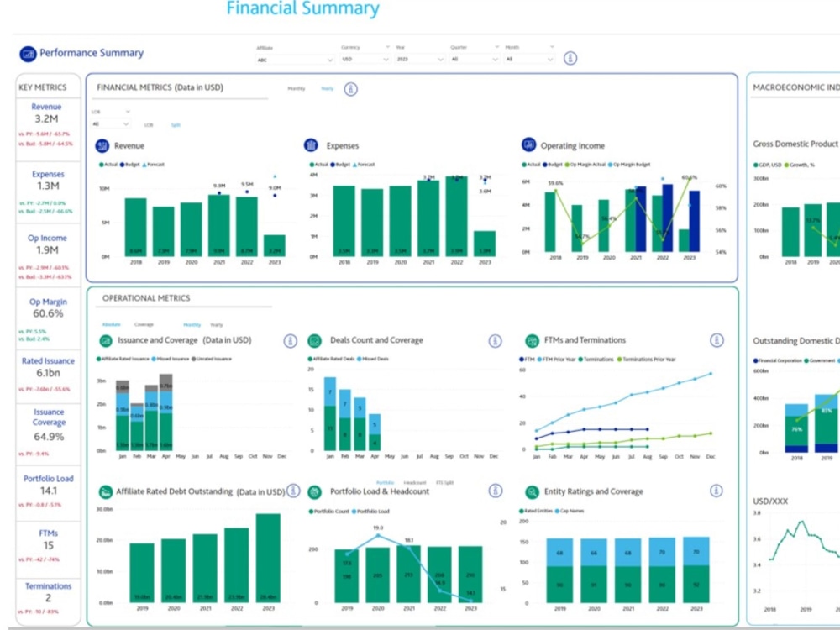Click the Performance Summary panel icon
This screenshot has height=630, width=840.
pos(29,53)
